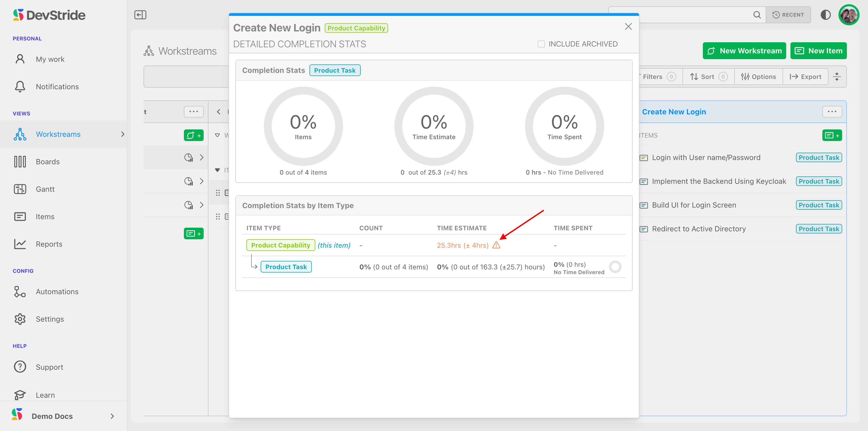Go to My work in sidebar
868x431 pixels.
pos(50,59)
